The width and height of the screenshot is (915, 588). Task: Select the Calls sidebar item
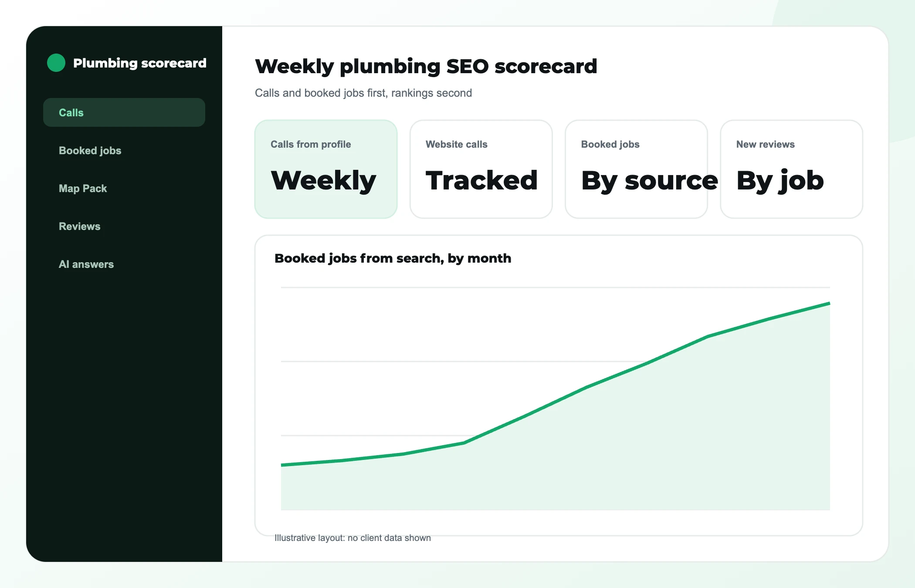click(x=124, y=112)
